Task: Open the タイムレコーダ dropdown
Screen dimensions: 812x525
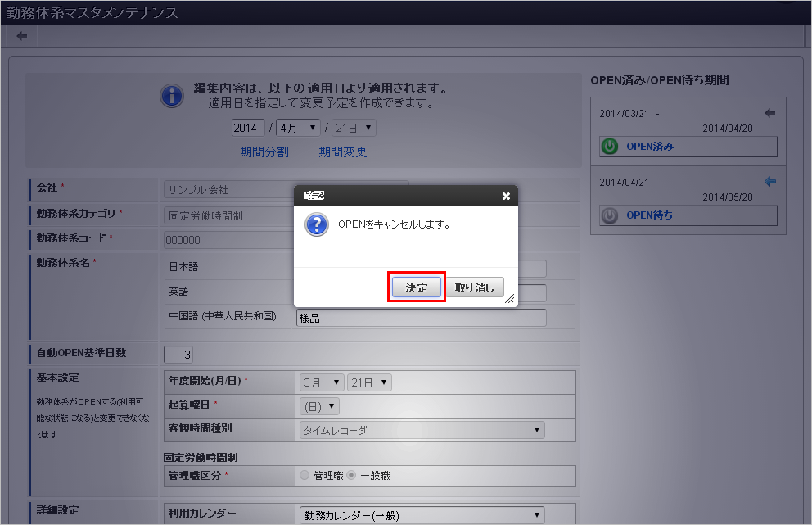Action: [422, 430]
